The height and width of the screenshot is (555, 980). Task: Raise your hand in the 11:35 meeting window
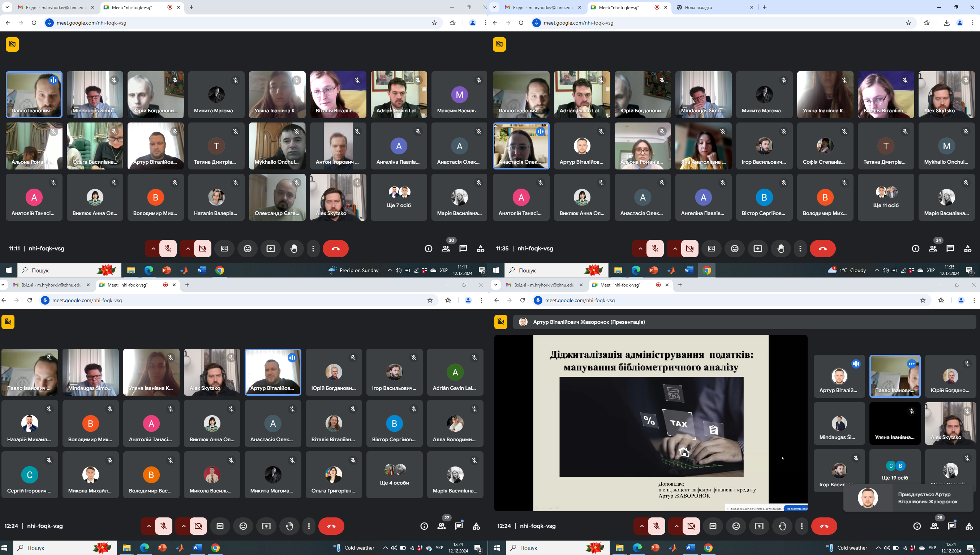tap(781, 249)
